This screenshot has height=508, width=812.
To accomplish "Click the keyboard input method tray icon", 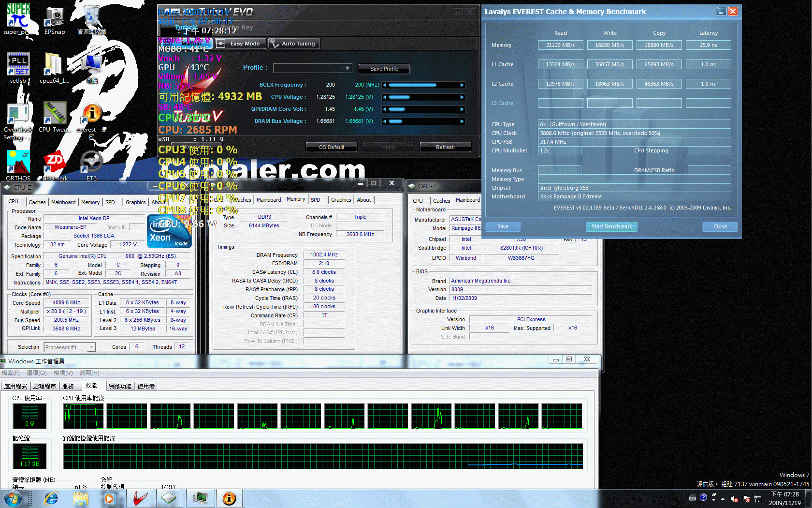I will pos(693,497).
